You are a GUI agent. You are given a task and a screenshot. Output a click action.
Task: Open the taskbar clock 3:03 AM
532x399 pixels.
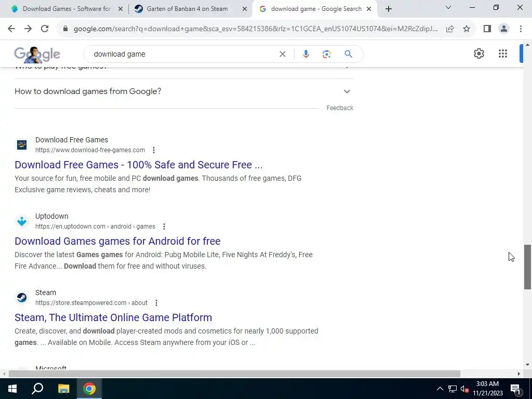click(487, 389)
